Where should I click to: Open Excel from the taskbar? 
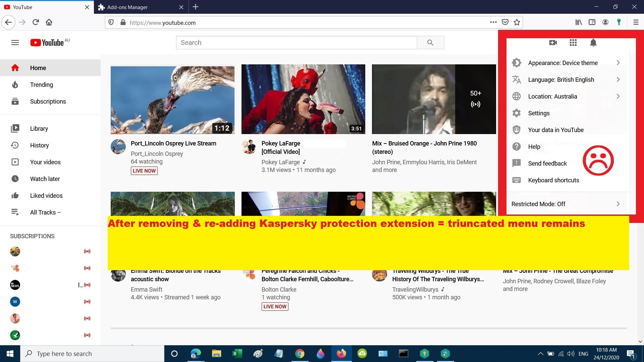(x=237, y=354)
